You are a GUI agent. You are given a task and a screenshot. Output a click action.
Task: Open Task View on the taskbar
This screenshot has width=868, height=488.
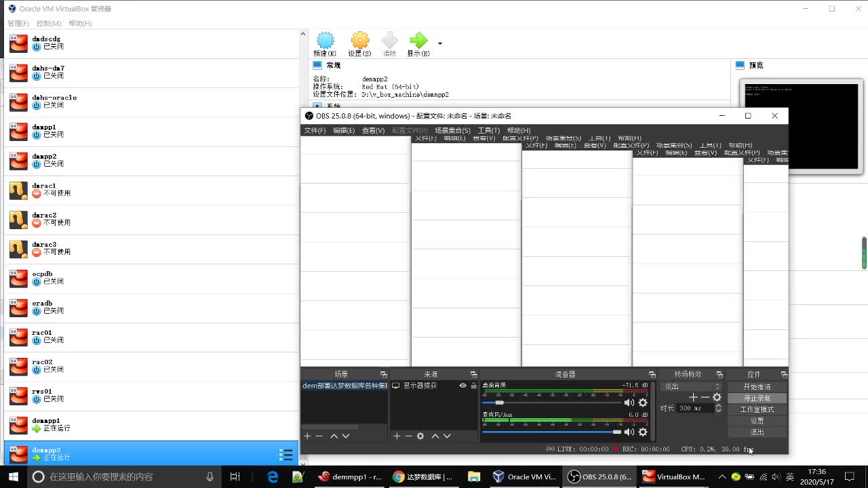(235, 476)
